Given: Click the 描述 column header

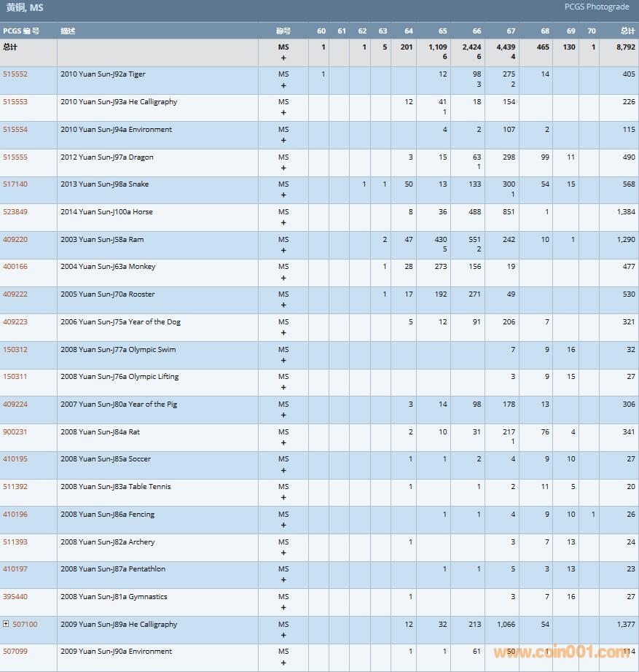Looking at the screenshot, I should pos(68,31).
